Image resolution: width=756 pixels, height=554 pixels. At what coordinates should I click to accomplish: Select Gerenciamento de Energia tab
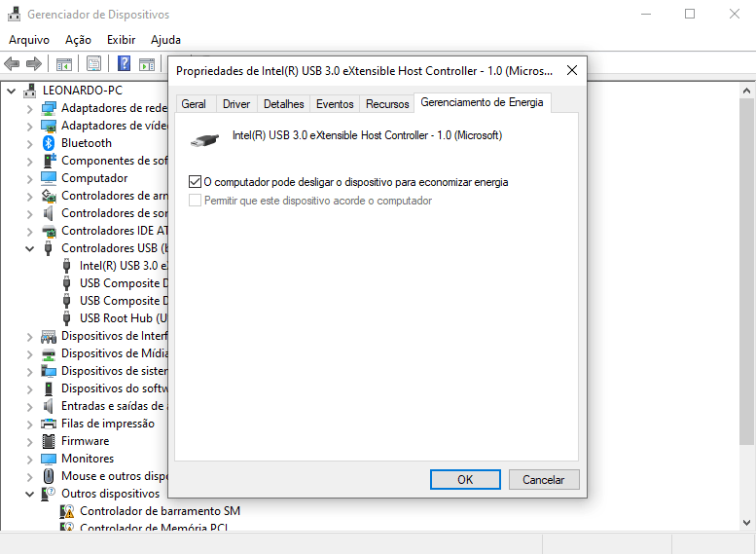[483, 102]
